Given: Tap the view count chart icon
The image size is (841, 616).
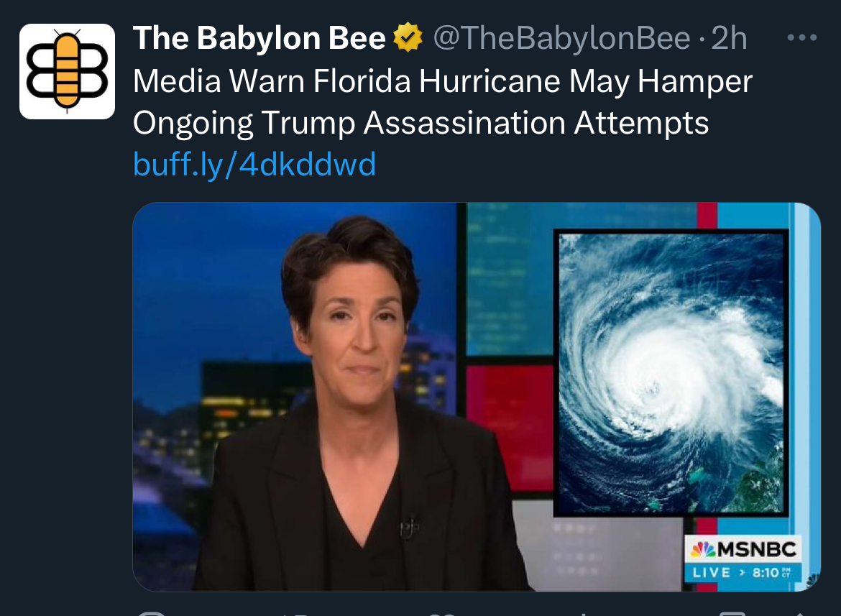Looking at the screenshot, I should coord(584,613).
